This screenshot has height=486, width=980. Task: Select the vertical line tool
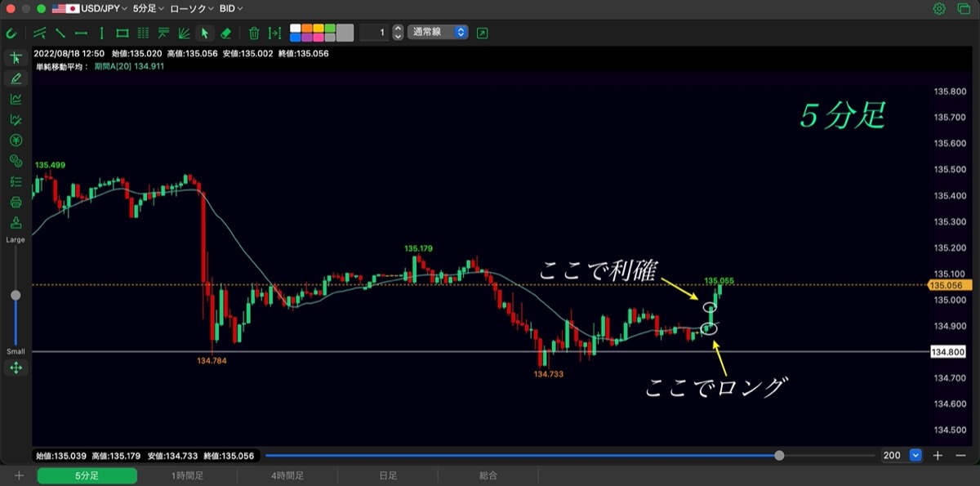(x=101, y=33)
